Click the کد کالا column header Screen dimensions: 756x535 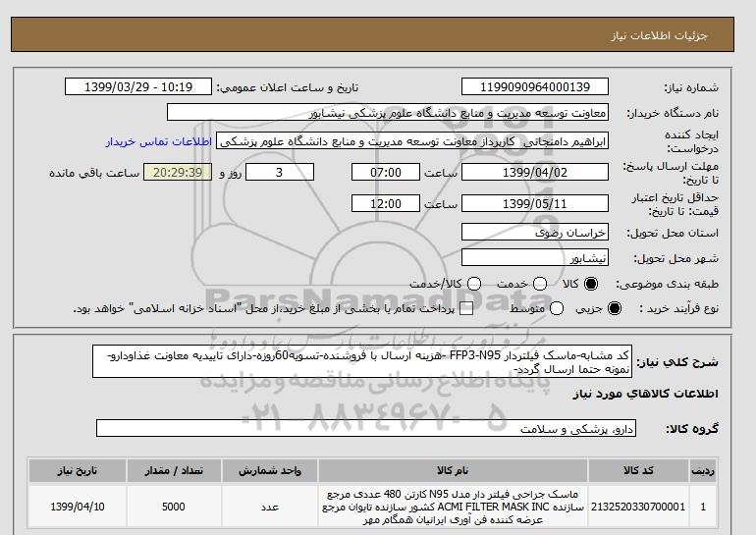(638, 471)
